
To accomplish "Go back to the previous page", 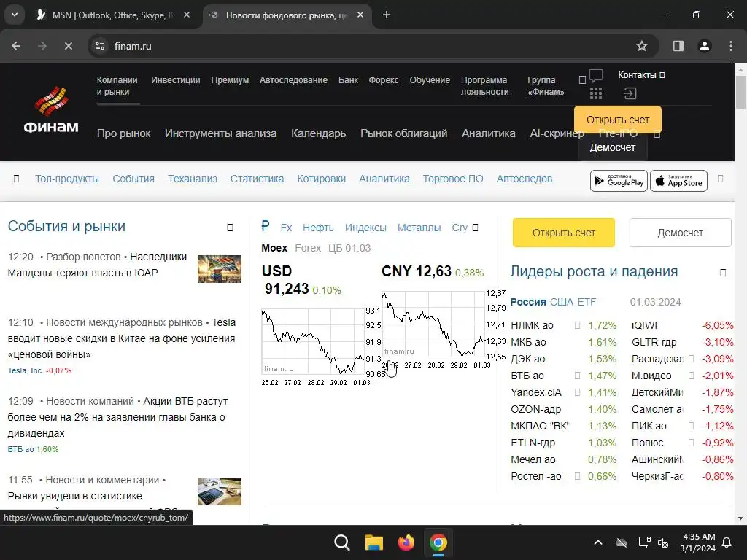I will click(16, 46).
